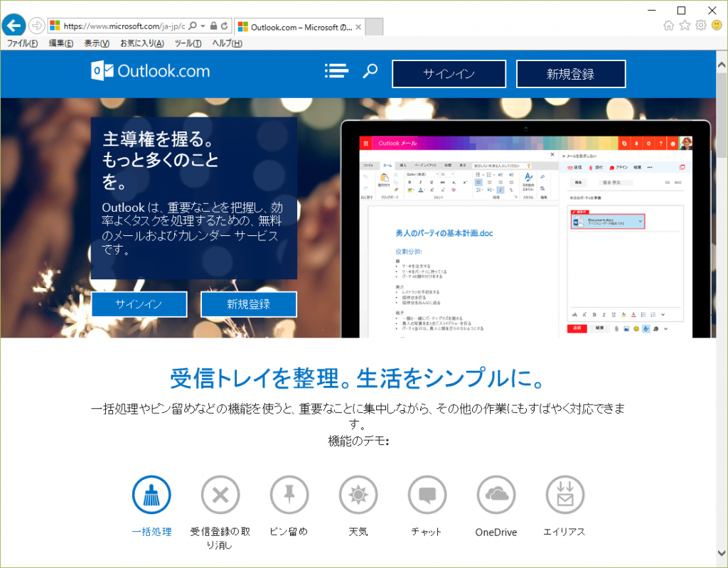
Task: Click the browser Forward arrow button
Action: tap(37, 26)
